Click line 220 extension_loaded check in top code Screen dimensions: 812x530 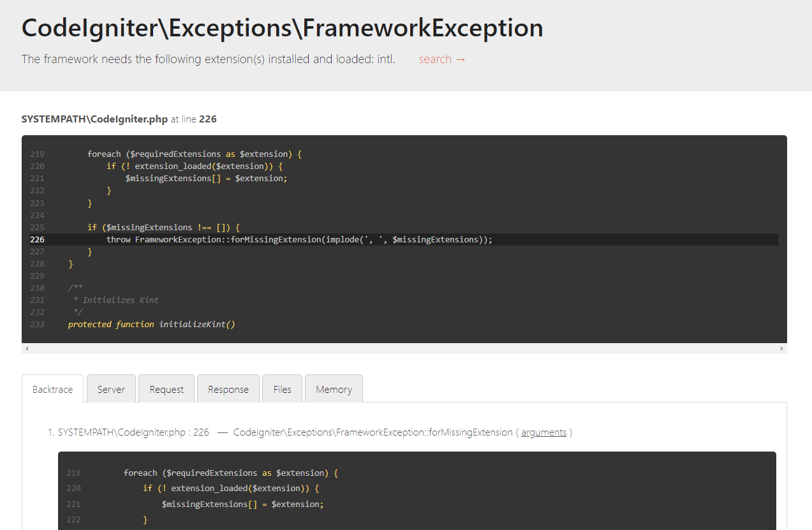(x=195, y=166)
